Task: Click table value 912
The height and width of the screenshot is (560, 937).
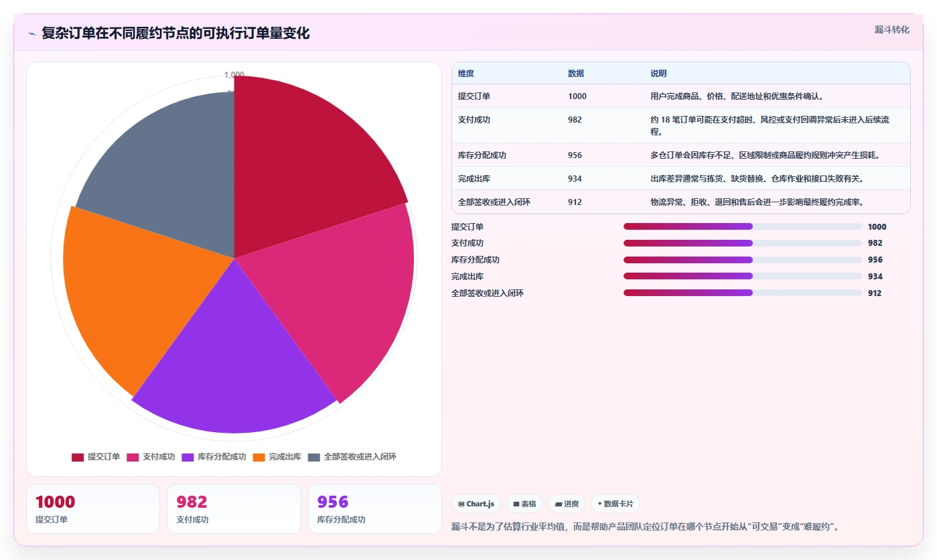Action: point(575,202)
